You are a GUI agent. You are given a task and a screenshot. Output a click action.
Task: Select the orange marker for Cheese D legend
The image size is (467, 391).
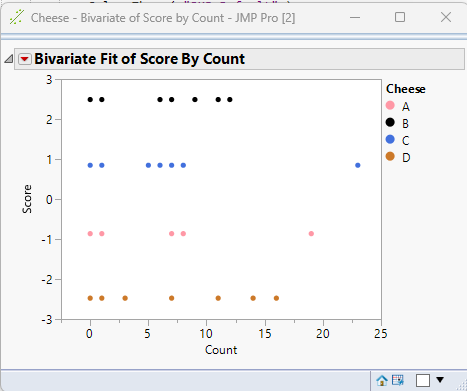coord(390,156)
